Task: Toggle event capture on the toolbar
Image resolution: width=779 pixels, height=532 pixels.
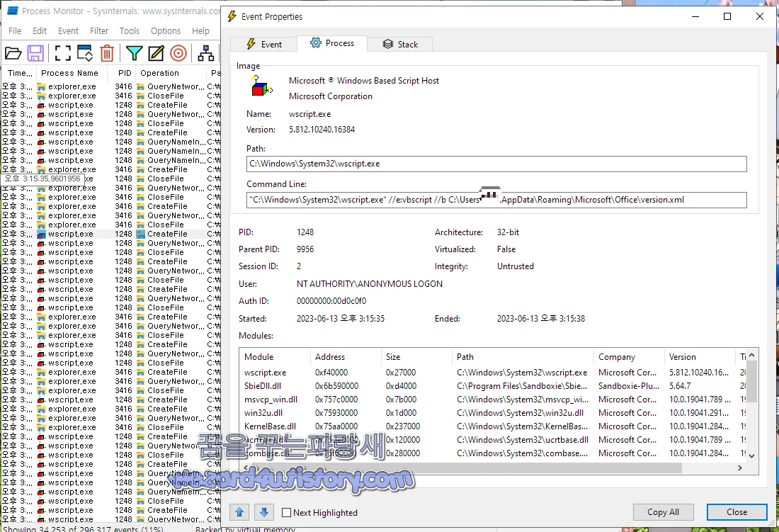Action: pyautogui.click(x=62, y=52)
